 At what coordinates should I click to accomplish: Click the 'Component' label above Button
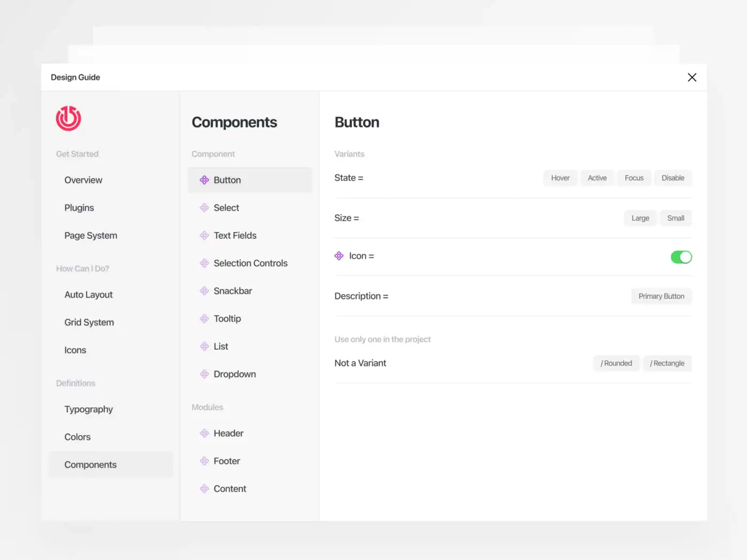pos(213,154)
